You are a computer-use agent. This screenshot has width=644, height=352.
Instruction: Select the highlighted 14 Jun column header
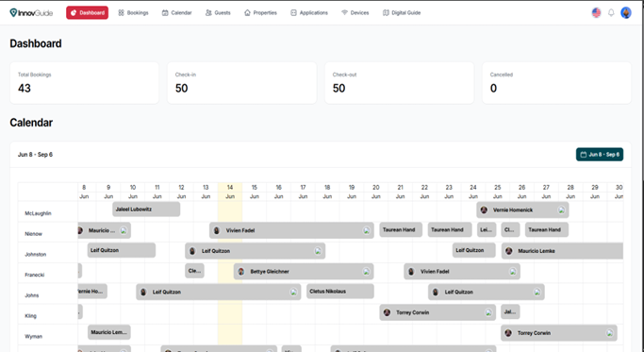click(x=230, y=192)
